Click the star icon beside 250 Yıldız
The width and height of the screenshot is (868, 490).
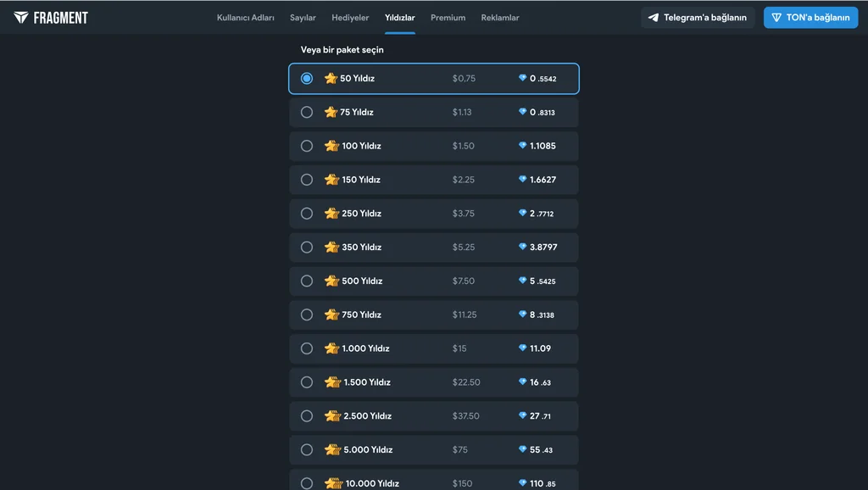click(331, 214)
